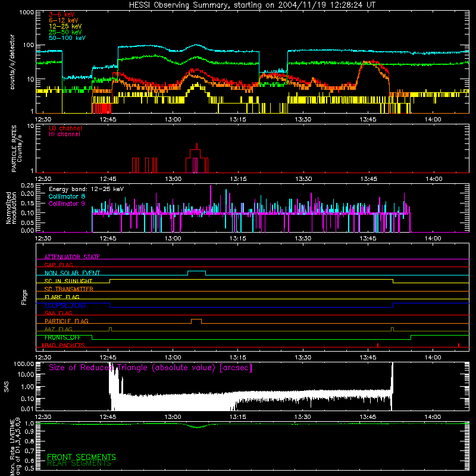This screenshot has width=476, height=476.
Task: Select the red 3-6 keV legend label
Action: point(62,14)
